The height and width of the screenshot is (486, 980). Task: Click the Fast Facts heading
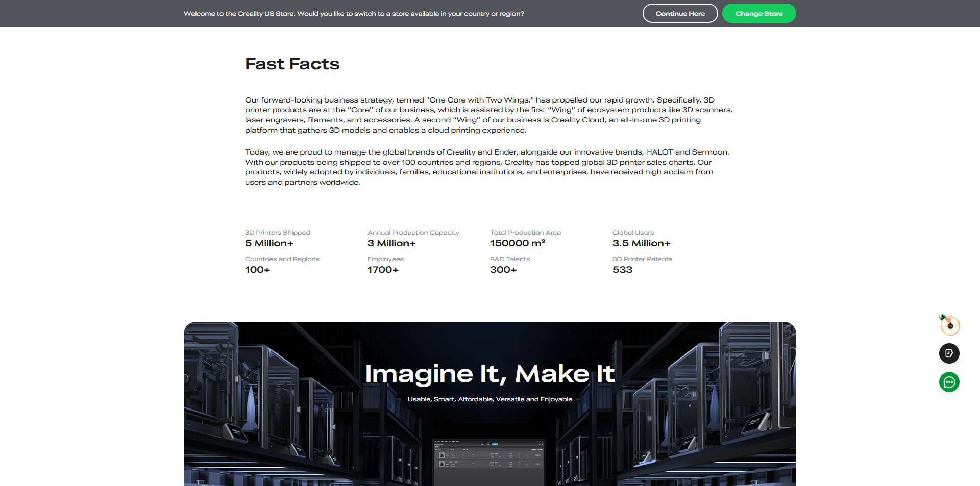[x=292, y=64]
